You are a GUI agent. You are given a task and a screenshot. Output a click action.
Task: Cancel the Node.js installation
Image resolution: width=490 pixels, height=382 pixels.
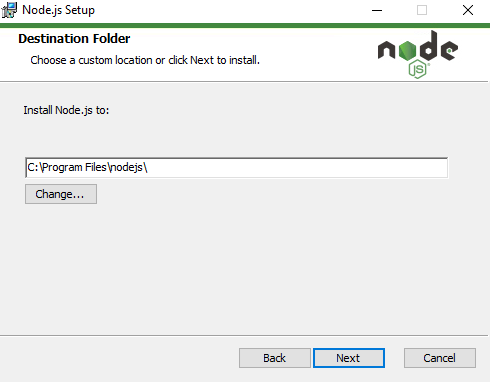coord(440,358)
